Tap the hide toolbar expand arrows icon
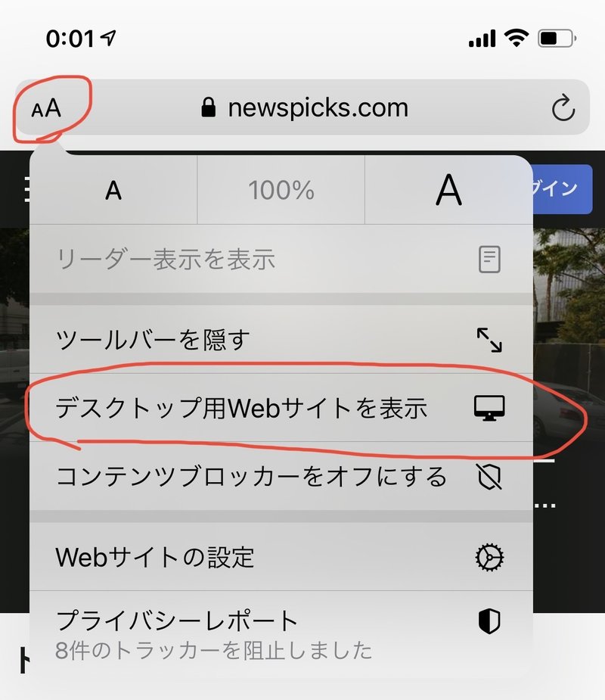The height and width of the screenshot is (700, 605). pyautogui.click(x=489, y=341)
